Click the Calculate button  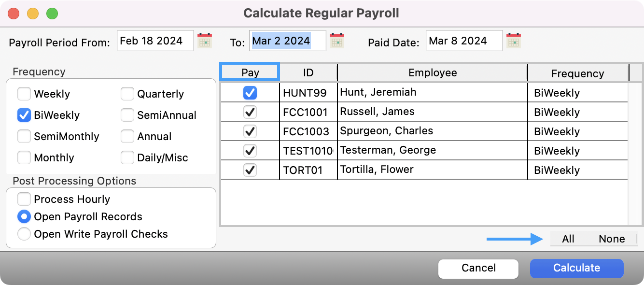576,268
